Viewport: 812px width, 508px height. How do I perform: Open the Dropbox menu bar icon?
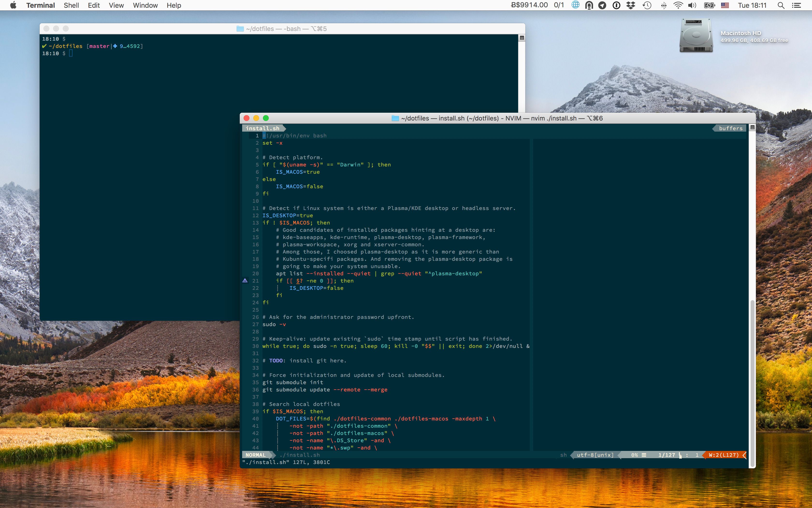631,5
